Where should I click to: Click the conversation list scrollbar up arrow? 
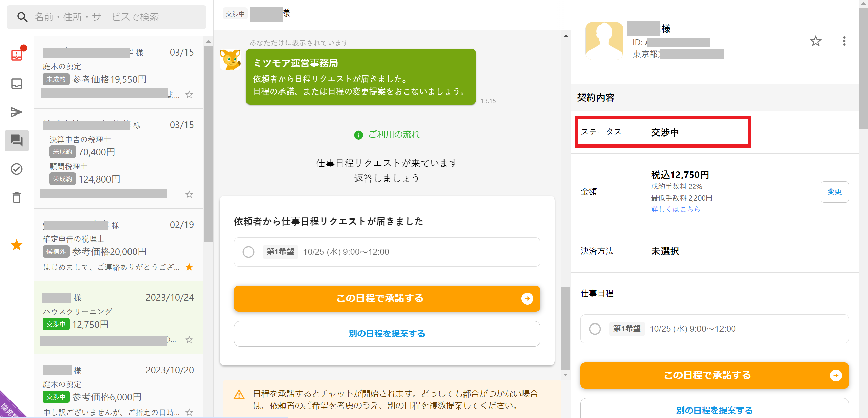pyautogui.click(x=208, y=42)
